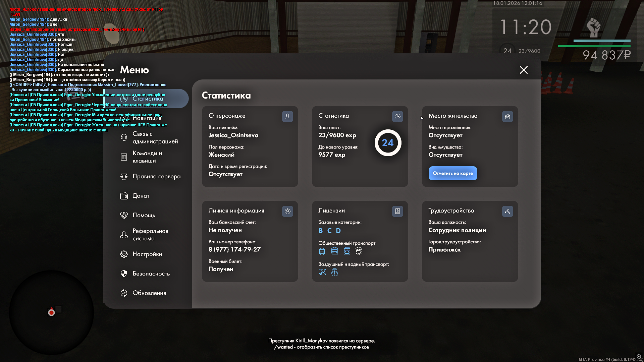Click the first bus transport license icon
The height and width of the screenshot is (362, 644).
point(322,251)
